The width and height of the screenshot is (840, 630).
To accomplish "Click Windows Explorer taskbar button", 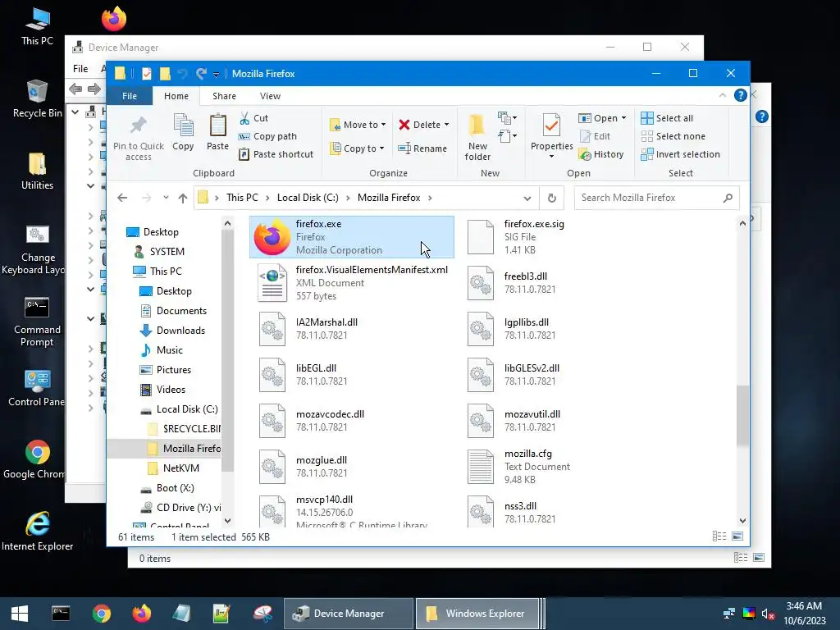I will pos(477,614).
